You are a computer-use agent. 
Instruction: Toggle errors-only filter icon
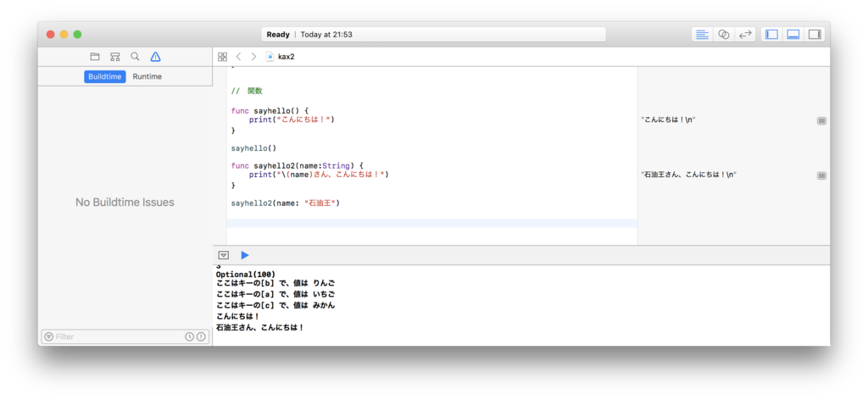(x=201, y=336)
